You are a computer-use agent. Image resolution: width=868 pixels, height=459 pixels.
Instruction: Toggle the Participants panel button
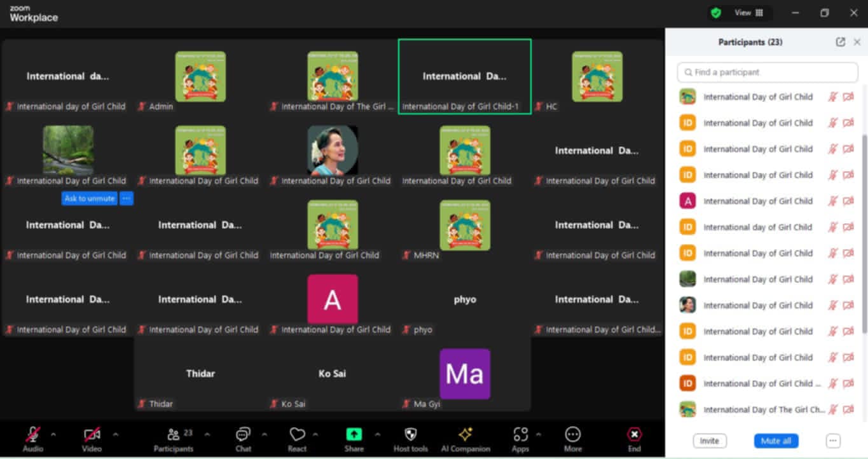pyautogui.click(x=173, y=435)
